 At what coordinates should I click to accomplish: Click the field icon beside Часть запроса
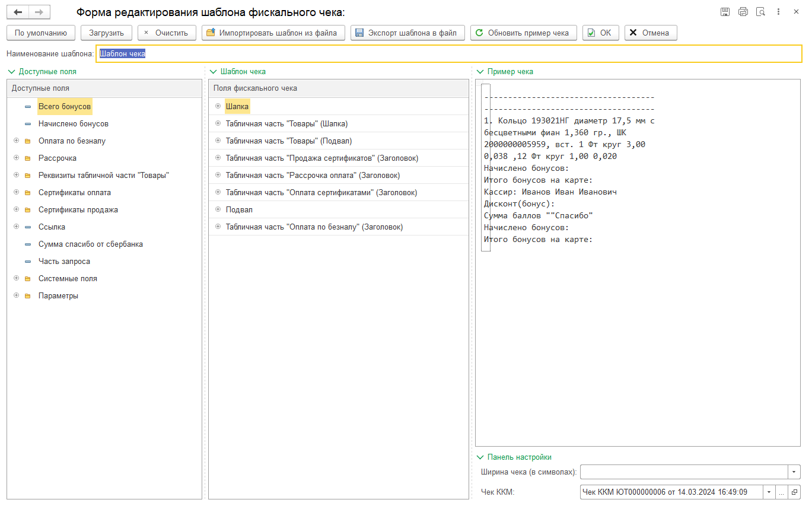[x=28, y=262]
